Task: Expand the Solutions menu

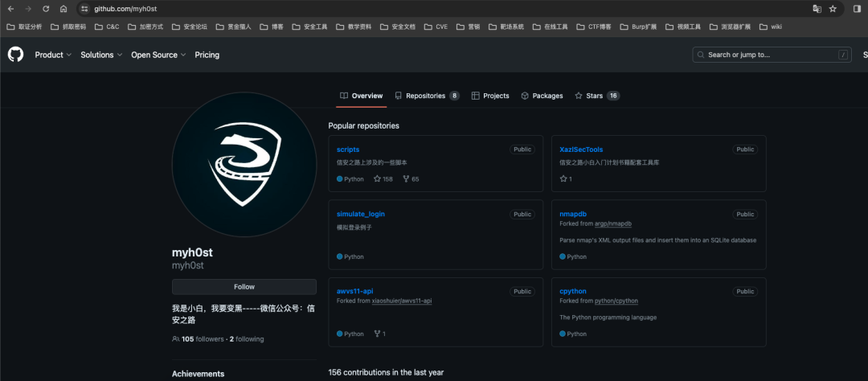Action: pos(101,55)
